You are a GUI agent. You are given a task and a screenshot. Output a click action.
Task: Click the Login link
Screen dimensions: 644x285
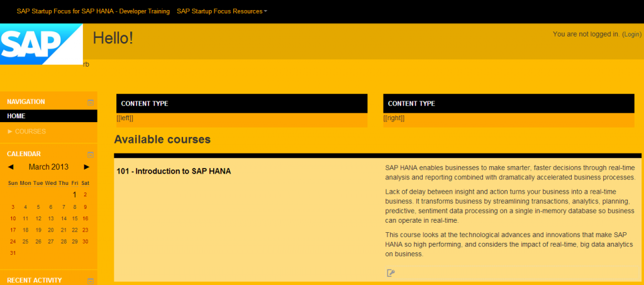631,34
